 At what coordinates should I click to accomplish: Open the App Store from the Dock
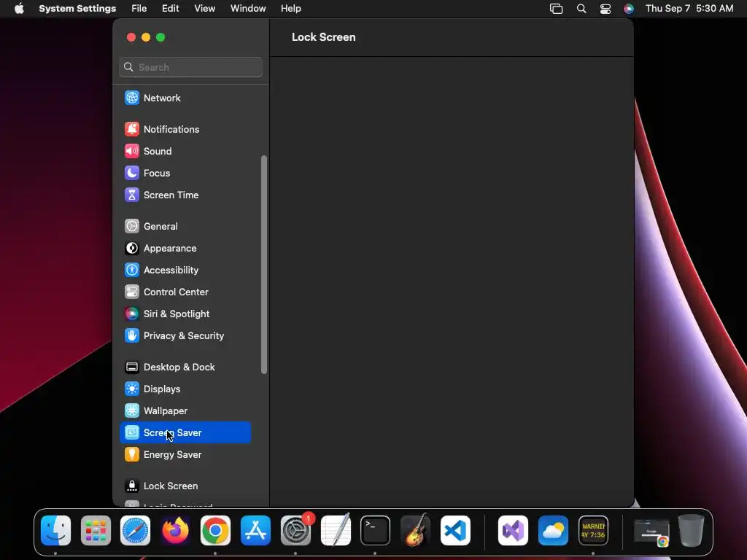[255, 531]
